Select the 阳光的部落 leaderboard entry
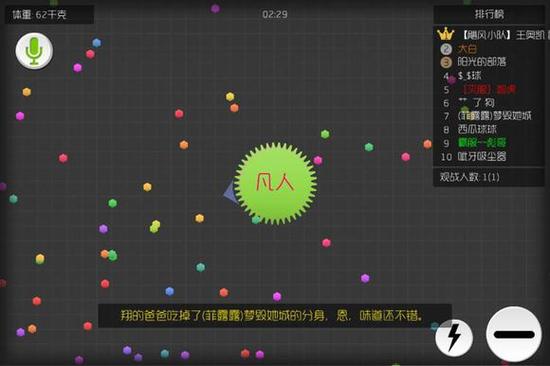This screenshot has width=550, height=366. (x=482, y=62)
